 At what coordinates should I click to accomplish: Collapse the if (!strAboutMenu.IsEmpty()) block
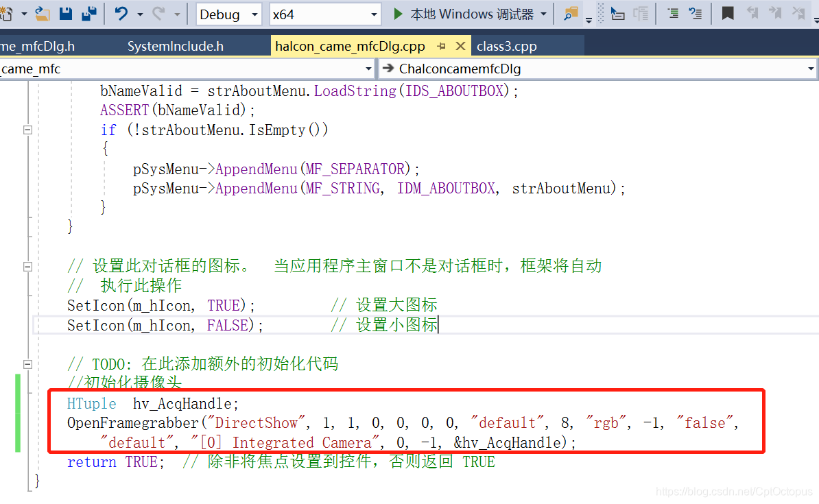coord(27,130)
